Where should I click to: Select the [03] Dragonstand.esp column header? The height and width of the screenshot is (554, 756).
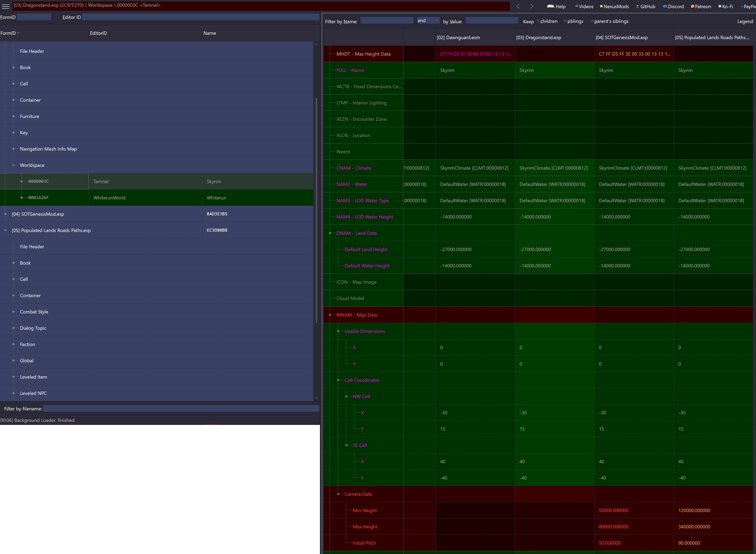pos(538,38)
